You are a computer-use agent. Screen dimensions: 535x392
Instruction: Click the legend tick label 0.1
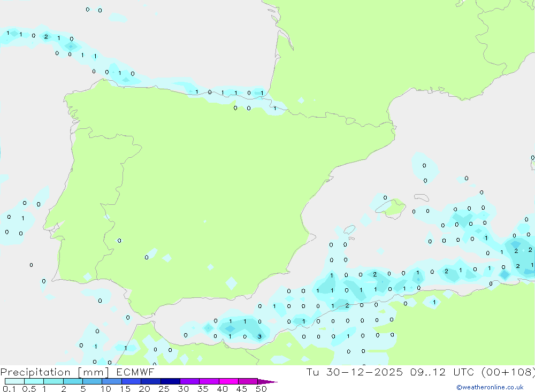[8, 389]
